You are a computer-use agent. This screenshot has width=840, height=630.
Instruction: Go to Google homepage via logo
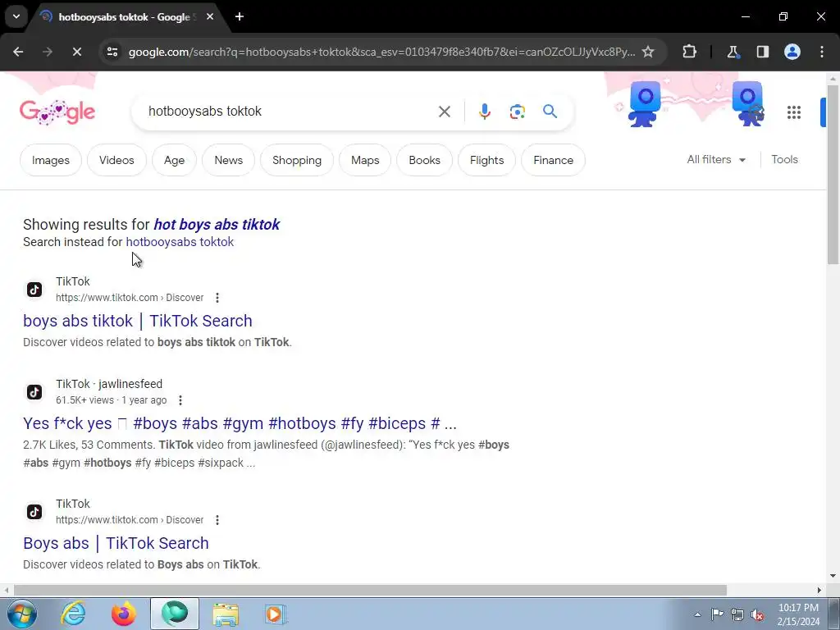click(57, 112)
